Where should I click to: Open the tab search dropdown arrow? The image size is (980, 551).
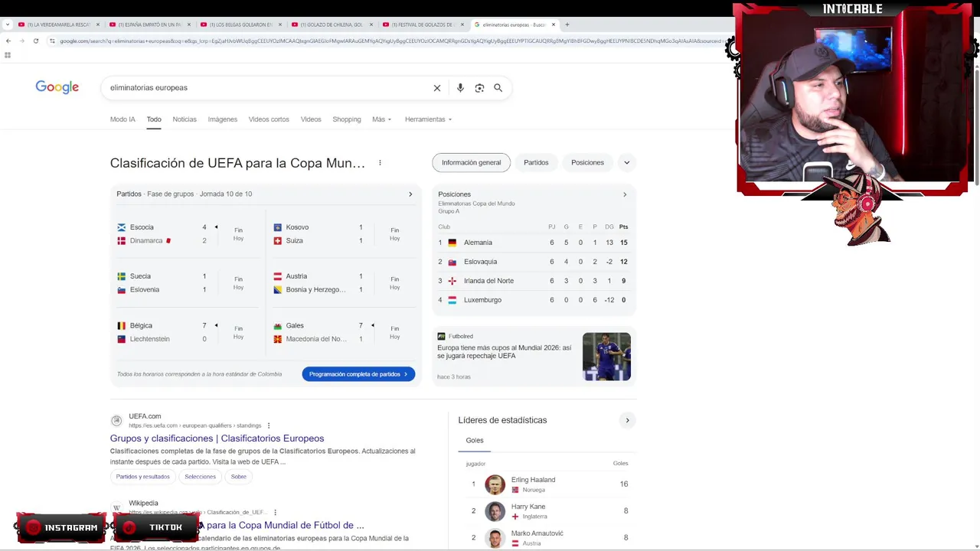8,24
